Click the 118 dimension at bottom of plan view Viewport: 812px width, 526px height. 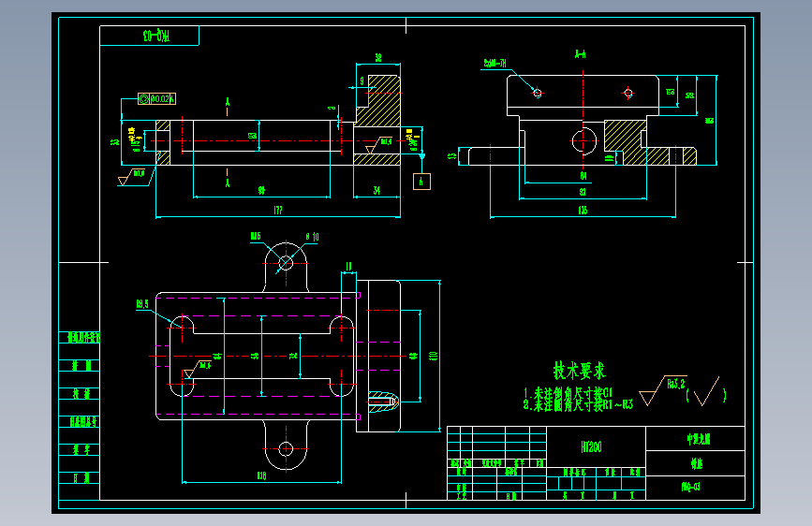[261, 475]
